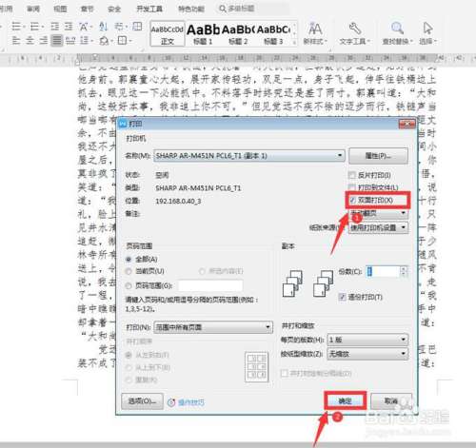Open the duplex flip mode dropdown
The image size is (476, 448).
click(378, 213)
